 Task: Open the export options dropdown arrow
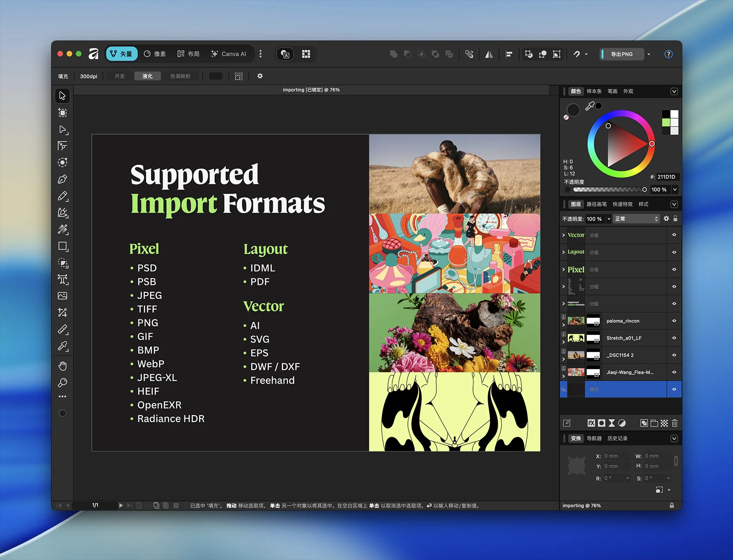648,54
